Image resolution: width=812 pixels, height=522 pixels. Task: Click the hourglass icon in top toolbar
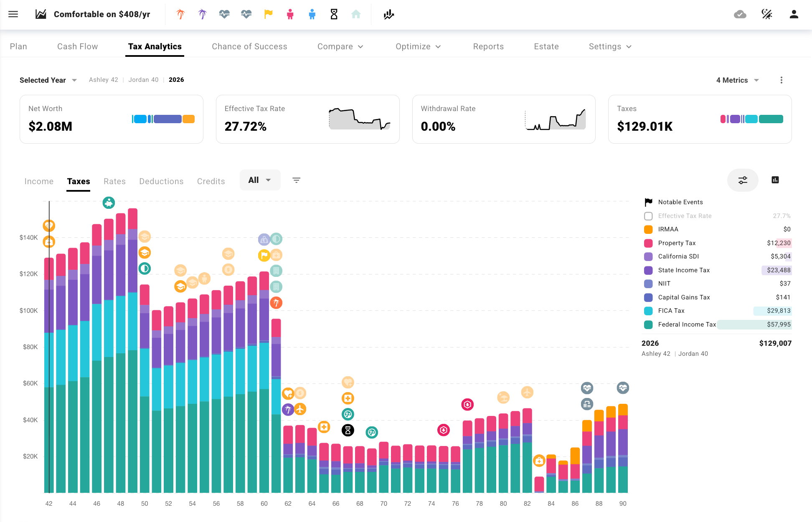334,14
